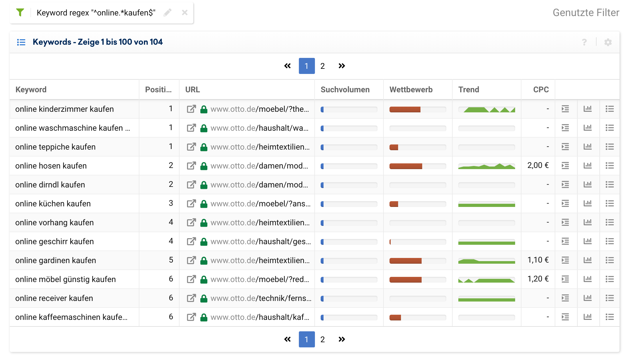Image resolution: width=631 pixels, height=364 pixels.
Task: Click the lock icon for online vorhang kaufen URL
Action: 202,223
